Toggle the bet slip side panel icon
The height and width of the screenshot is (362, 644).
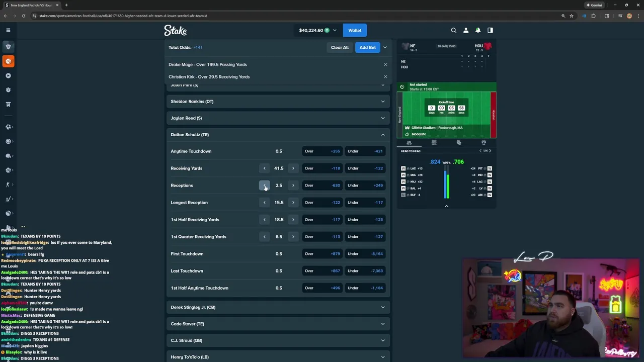(x=490, y=30)
